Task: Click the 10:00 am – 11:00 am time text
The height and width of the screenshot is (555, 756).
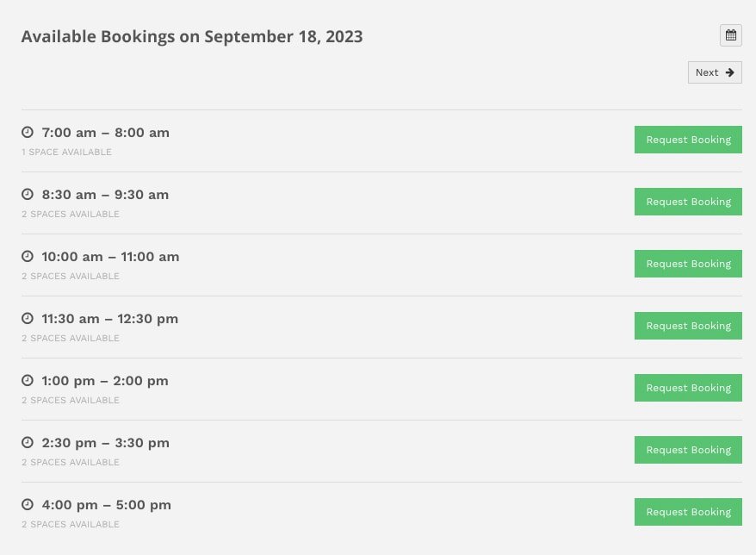Action: tap(110, 257)
